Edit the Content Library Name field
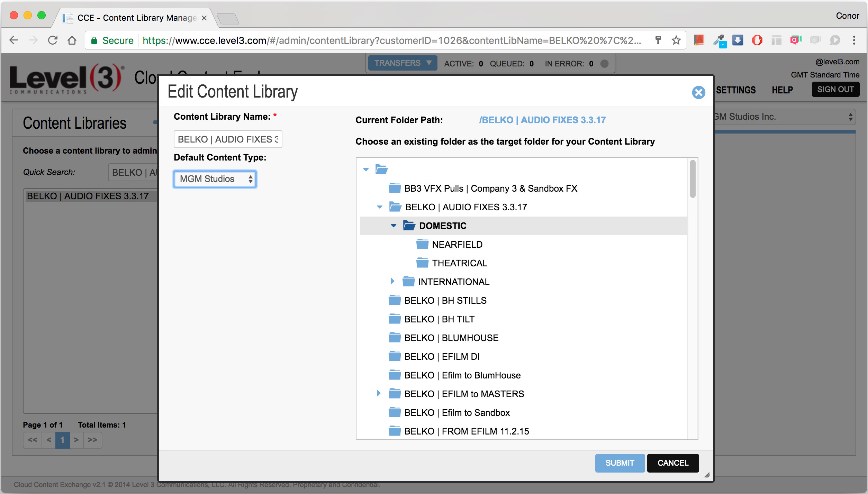The image size is (868, 494). pos(228,139)
